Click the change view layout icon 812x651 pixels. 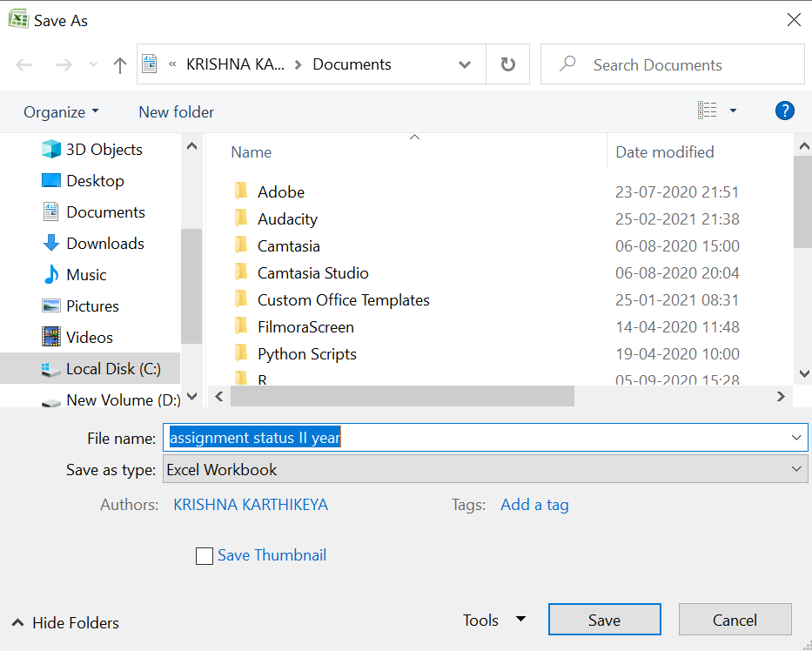coord(708,111)
